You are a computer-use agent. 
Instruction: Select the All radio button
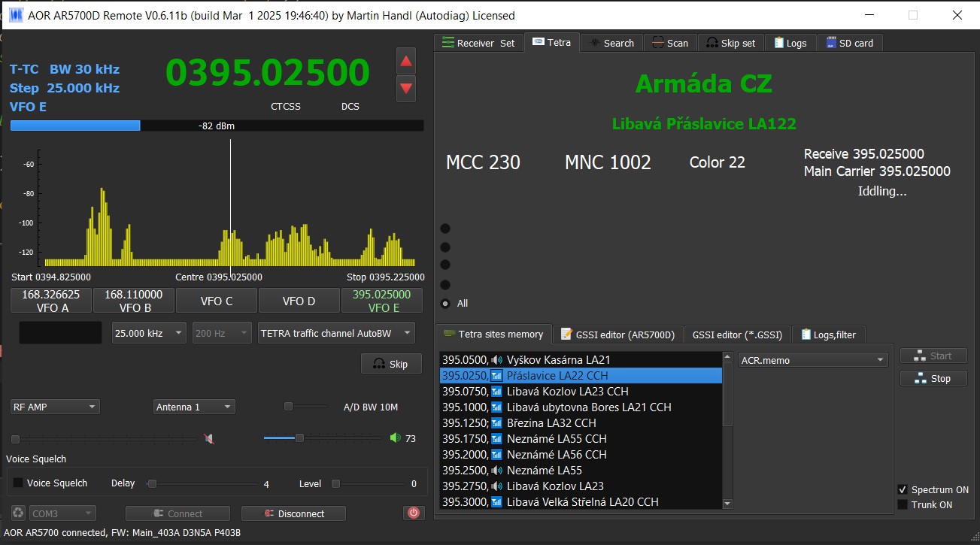(x=445, y=303)
